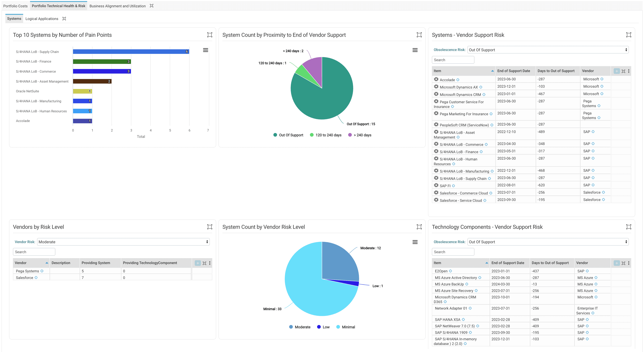Open Obsolescence Risk dropdown in Systems panel
This screenshot has height=352, width=644.
pos(548,50)
